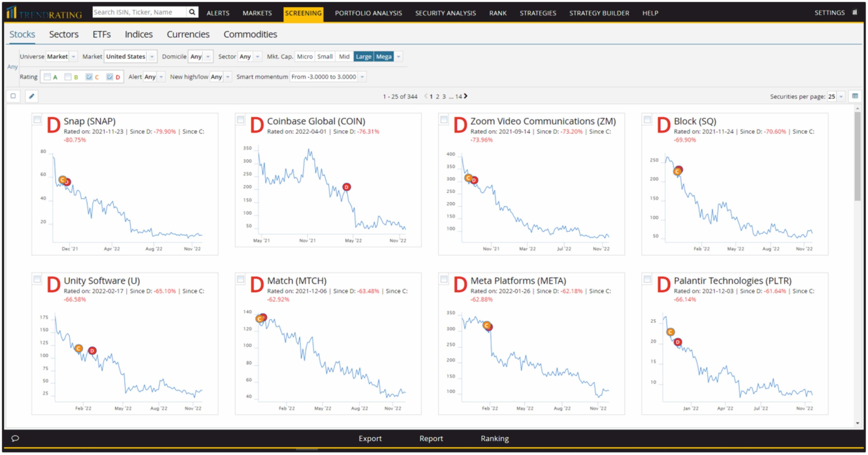868x455 pixels.
Task: Select the Snap (SNAP) card checkbox
Action: point(37,119)
